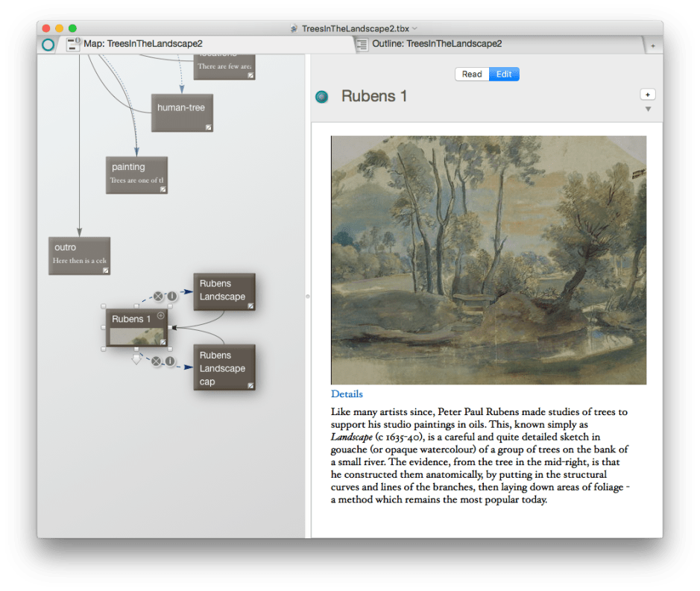Switch to the Outline: TreesInTheLandscape2 tab
The height and width of the screenshot is (591, 700).
point(440,45)
